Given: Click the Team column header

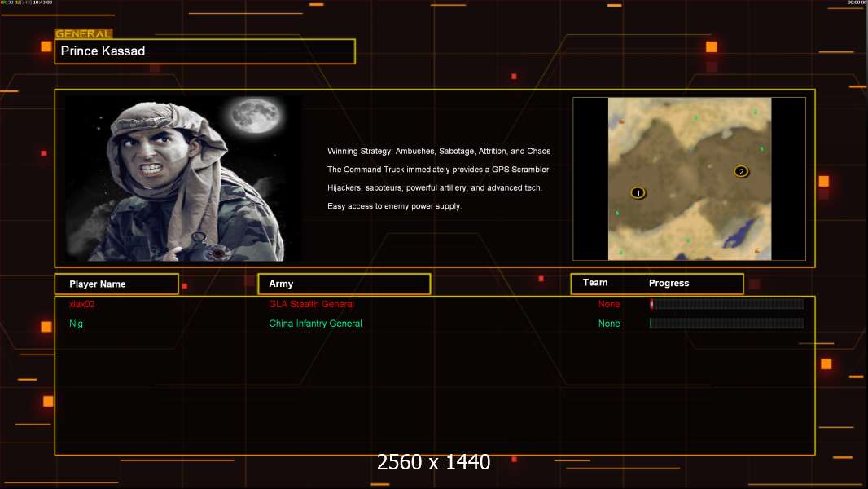Looking at the screenshot, I should [595, 283].
